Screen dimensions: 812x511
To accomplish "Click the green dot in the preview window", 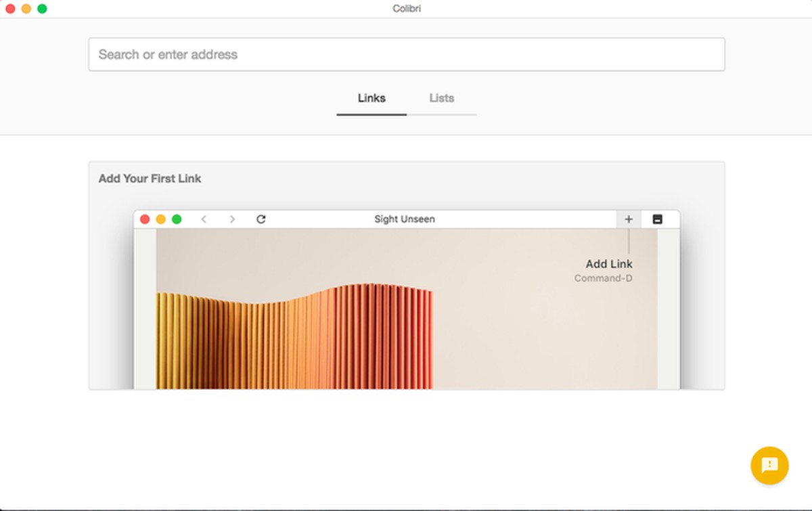I will pos(177,219).
